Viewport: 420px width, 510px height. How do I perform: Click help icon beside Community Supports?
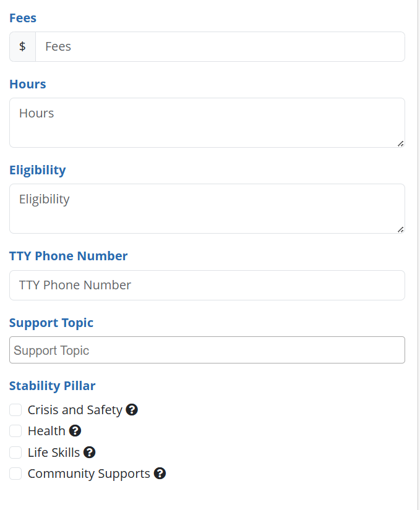coord(160,474)
